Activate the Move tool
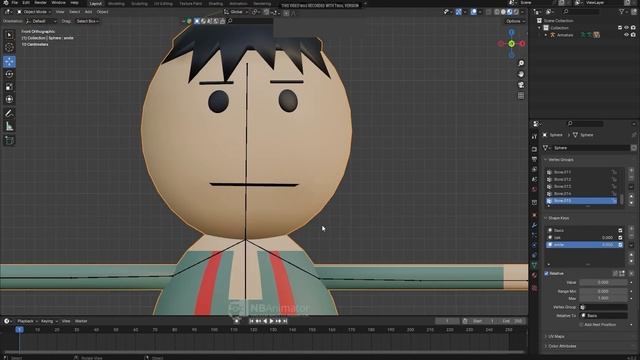 (x=9, y=62)
